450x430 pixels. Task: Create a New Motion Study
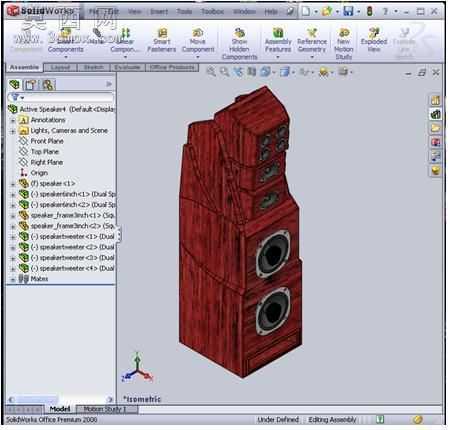pos(344,44)
